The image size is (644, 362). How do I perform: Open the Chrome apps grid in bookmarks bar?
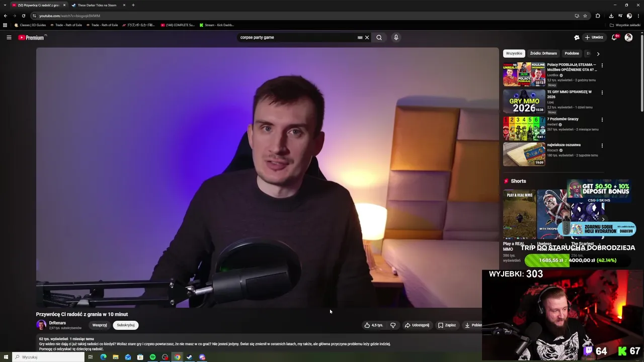click(5, 25)
